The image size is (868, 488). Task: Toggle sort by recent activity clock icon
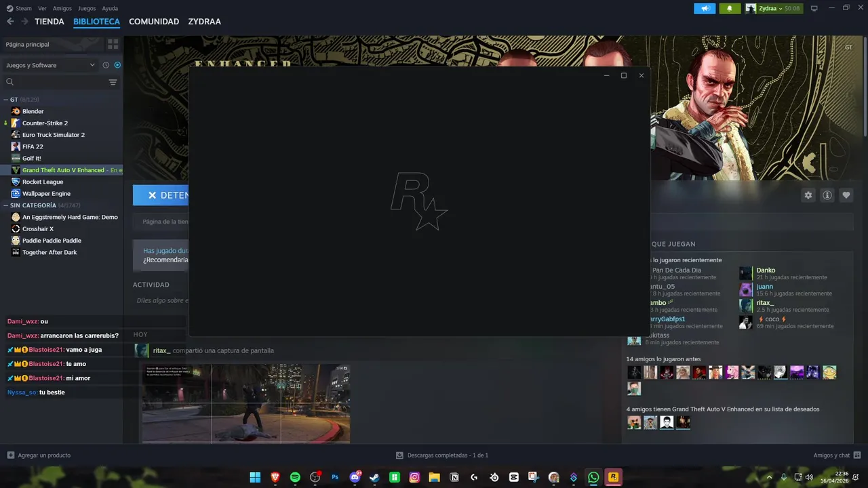(x=106, y=65)
